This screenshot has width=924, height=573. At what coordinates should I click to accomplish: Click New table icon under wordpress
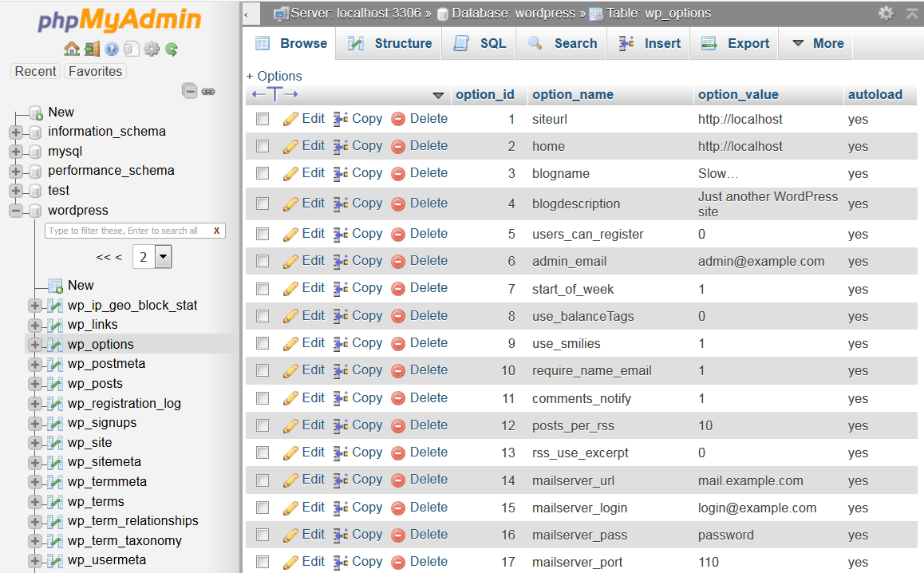coord(55,286)
